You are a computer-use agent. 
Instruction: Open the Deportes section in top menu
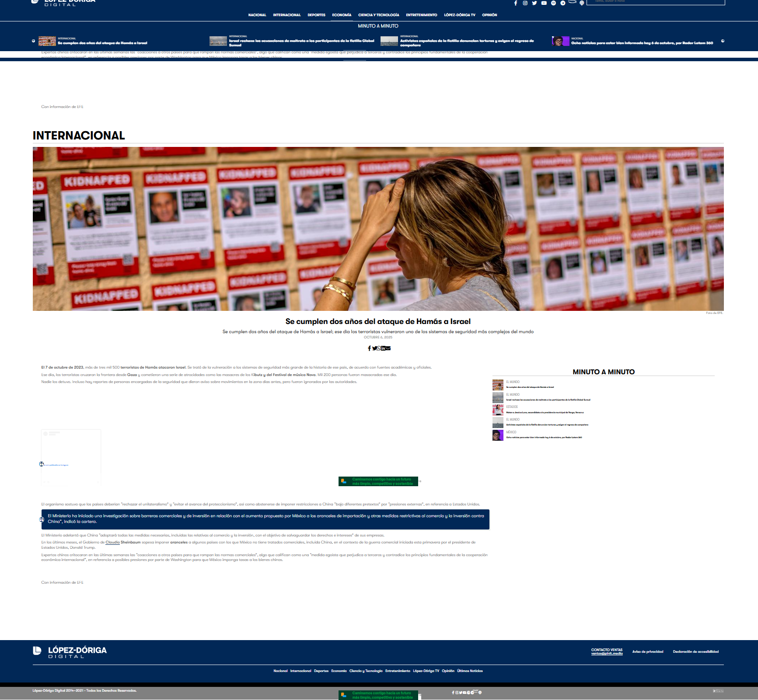point(317,15)
